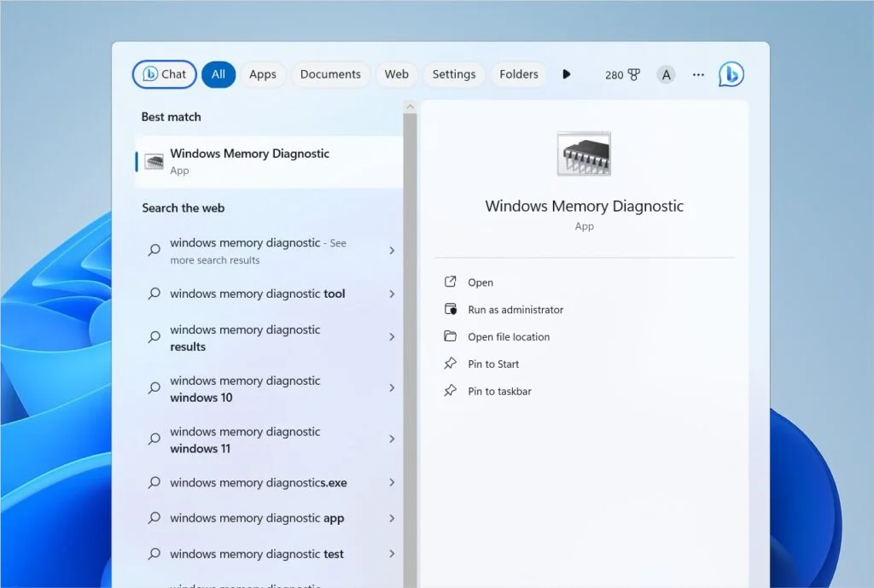Click the search icon beside 'diagnostics.exe'
The width and height of the screenshot is (874, 588).
click(154, 483)
